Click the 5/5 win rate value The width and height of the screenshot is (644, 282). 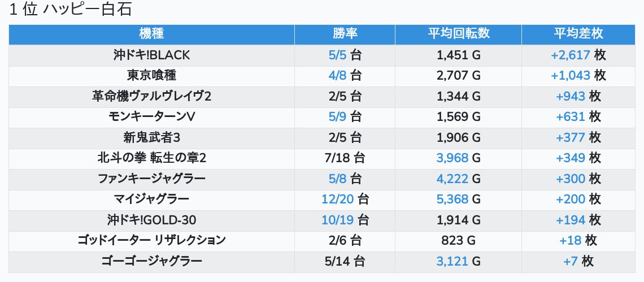338,55
